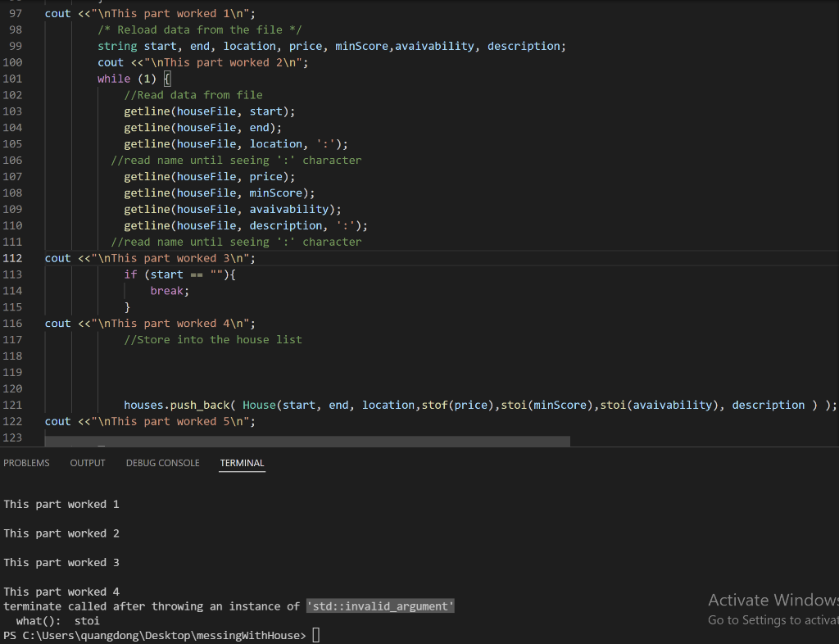Image resolution: width=839 pixels, height=644 pixels.
Task: Click 'getline(houseFile, price);' line
Action: (x=209, y=176)
